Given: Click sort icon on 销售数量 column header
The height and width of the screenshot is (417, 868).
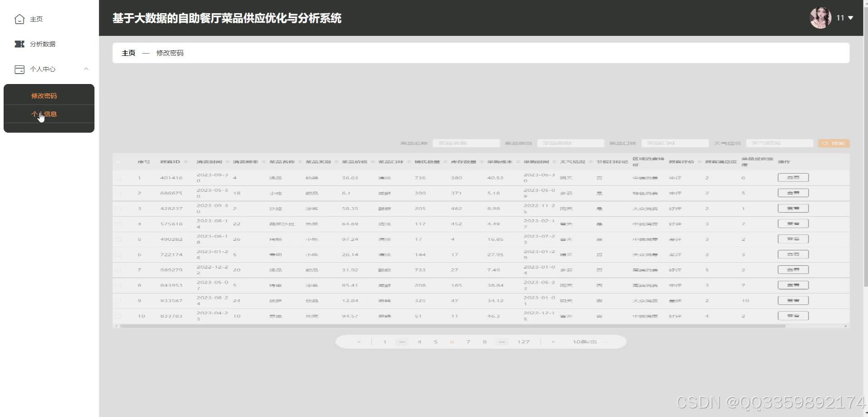Looking at the screenshot, I should (445, 162).
